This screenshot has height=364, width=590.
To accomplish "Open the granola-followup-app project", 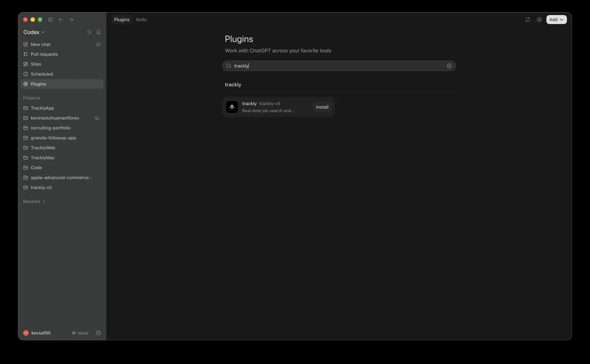I will pyautogui.click(x=62, y=138).
